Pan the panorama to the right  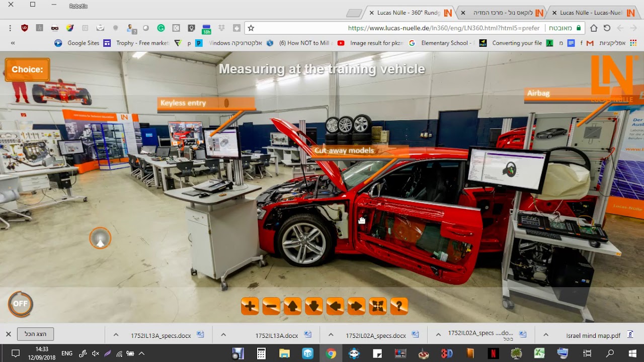[357, 306]
